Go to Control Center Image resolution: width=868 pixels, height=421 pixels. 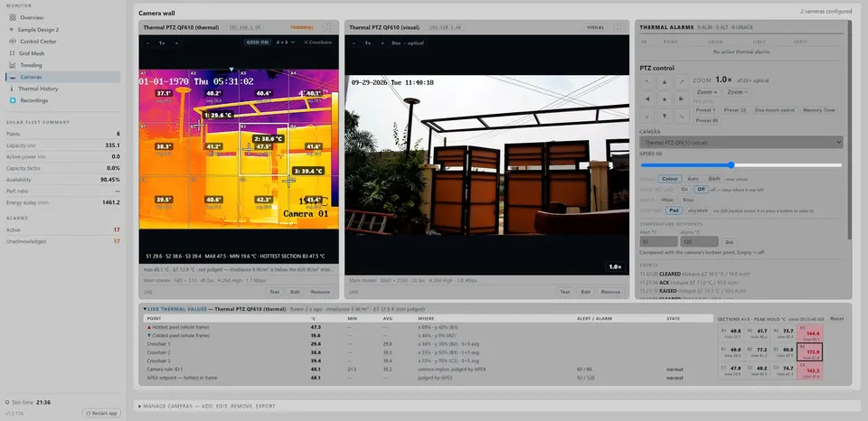62,42
